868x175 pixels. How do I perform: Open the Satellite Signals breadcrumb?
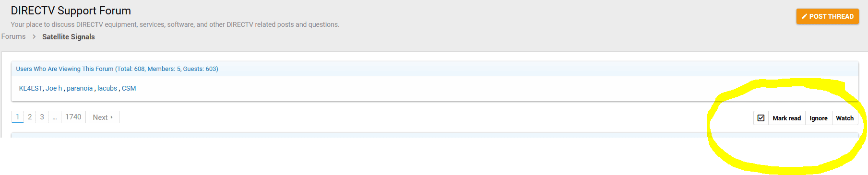[x=69, y=37]
